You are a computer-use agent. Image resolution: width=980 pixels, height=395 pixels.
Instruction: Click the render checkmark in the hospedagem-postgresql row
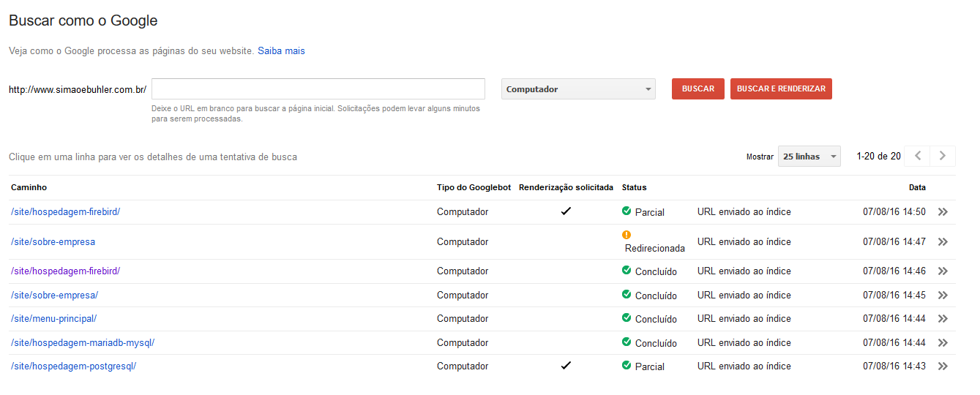tap(566, 366)
